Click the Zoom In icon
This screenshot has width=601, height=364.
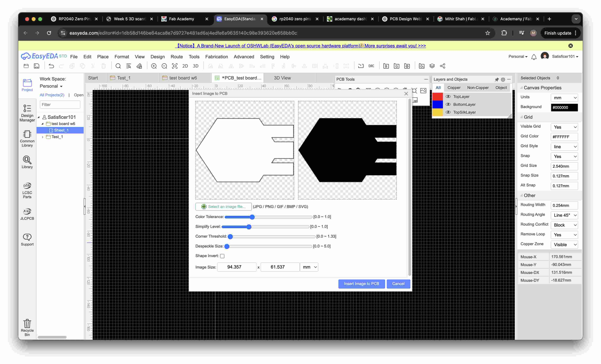[154, 66]
